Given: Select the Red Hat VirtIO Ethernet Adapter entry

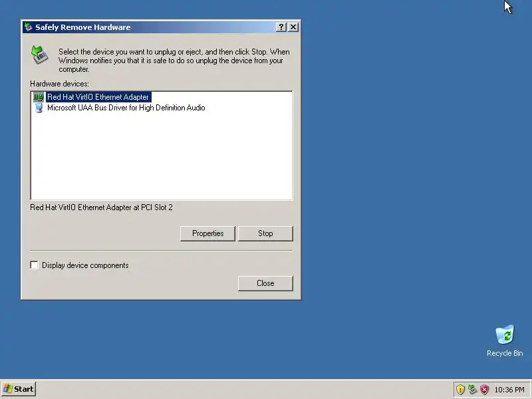Looking at the screenshot, I should click(x=98, y=97).
